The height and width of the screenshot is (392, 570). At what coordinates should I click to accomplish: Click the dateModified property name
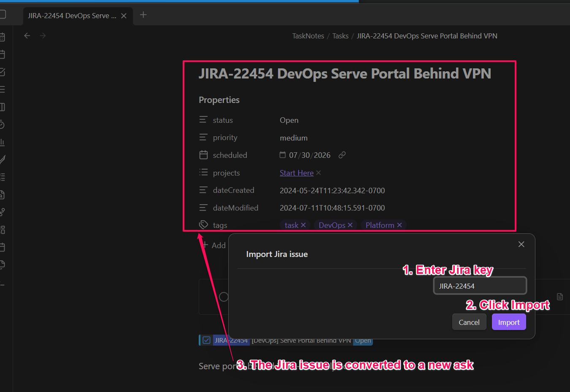pos(235,208)
